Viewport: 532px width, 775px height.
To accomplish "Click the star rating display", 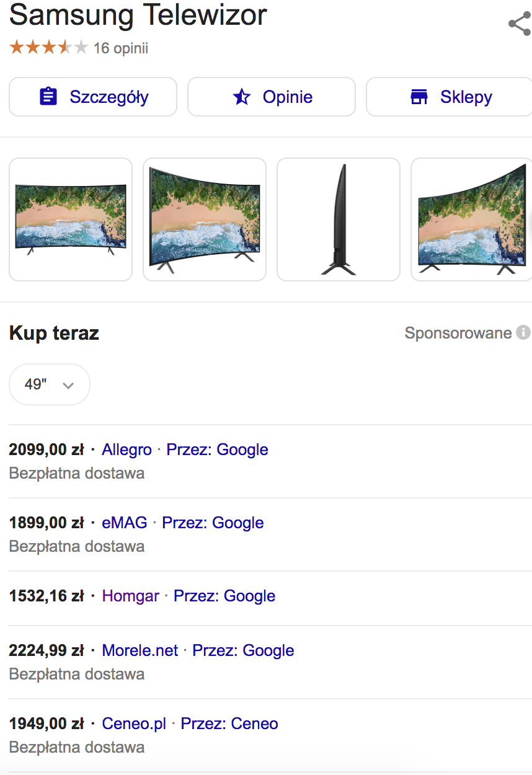I will point(48,48).
